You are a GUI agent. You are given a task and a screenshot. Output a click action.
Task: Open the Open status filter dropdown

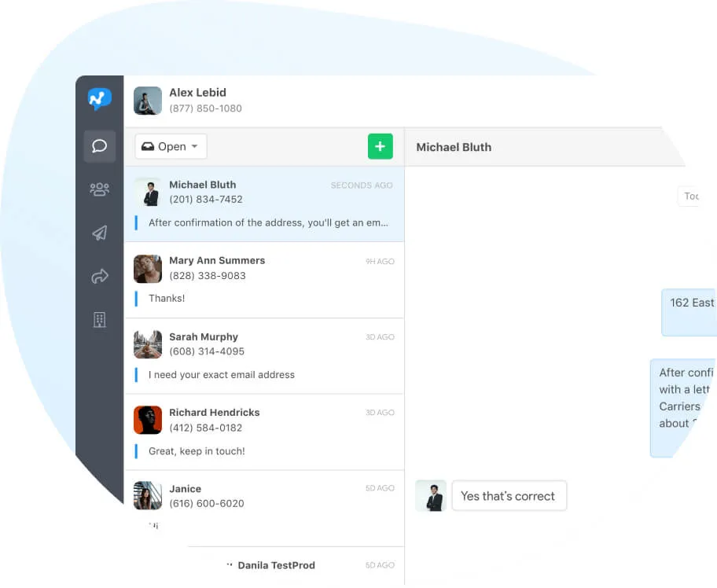(x=170, y=146)
